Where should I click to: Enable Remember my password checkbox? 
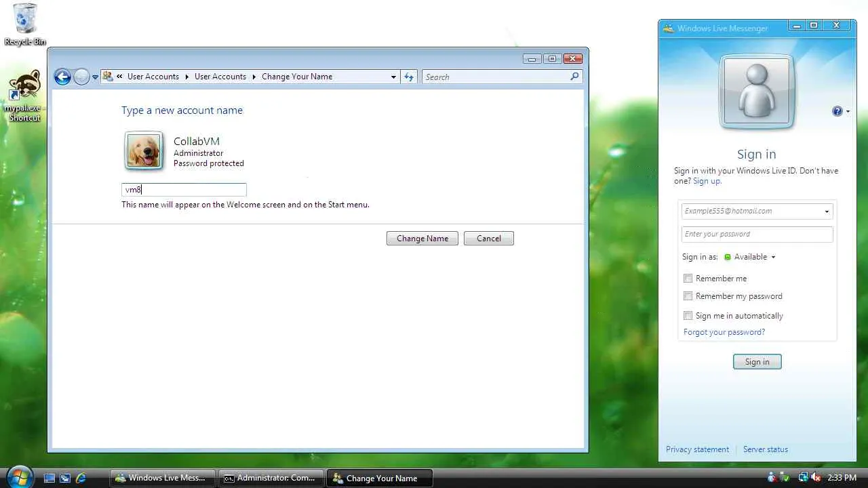(688, 296)
